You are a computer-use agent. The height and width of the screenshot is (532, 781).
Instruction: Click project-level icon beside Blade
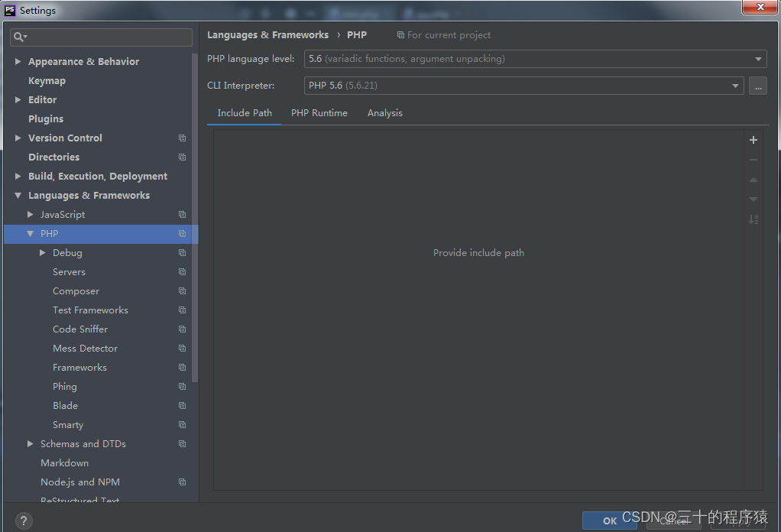(183, 405)
